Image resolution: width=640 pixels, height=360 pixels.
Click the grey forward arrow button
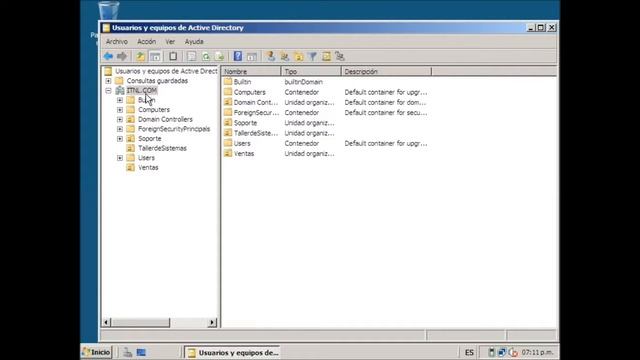[122, 56]
